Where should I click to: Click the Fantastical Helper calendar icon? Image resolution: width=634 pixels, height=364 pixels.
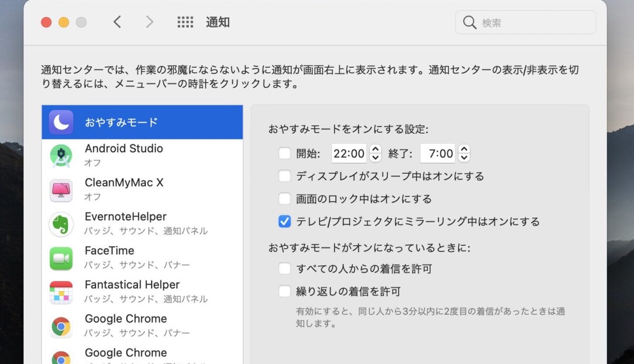[61, 292]
